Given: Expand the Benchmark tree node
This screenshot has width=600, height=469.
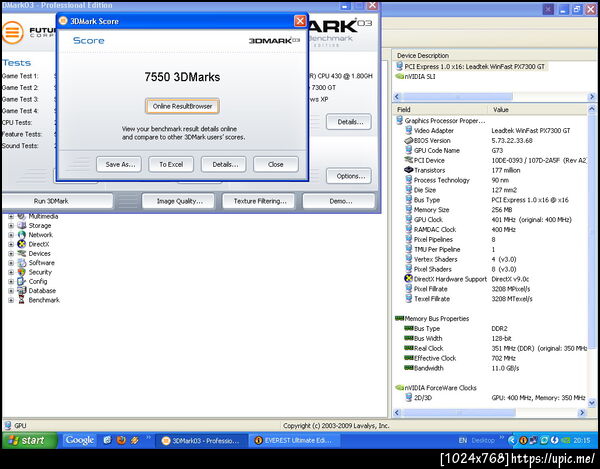Looking at the screenshot, I should tap(11, 300).
